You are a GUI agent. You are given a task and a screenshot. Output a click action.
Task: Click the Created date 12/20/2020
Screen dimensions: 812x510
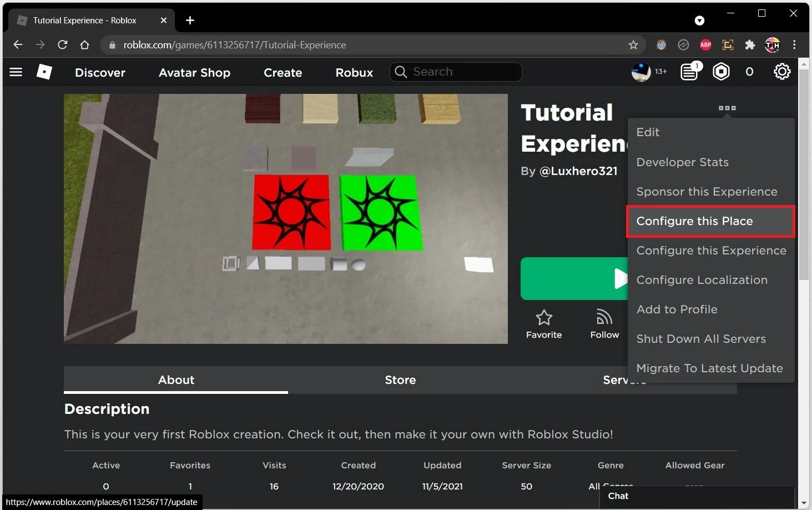(x=358, y=486)
